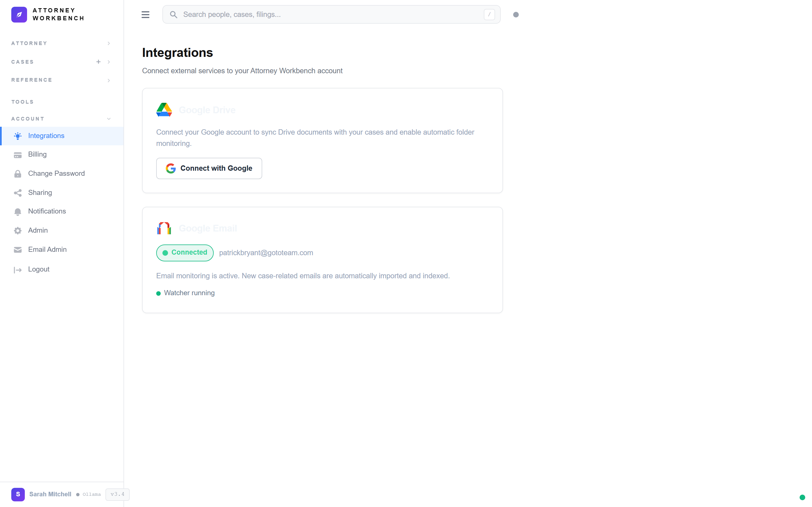The width and height of the screenshot is (812, 507).
Task: Expand the Reference section chevron
Action: tap(108, 80)
